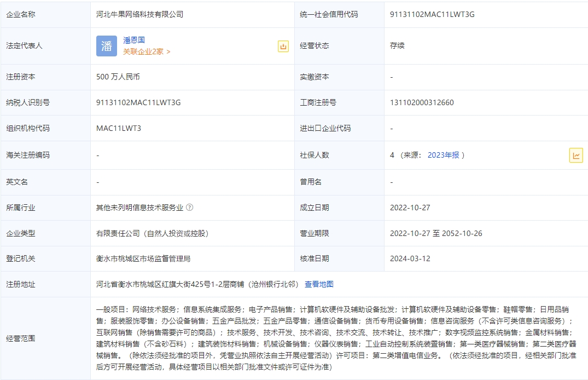588x380 pixels.
Task: Select the 统一社会信用代码 value 91131102MAC11LWT3G
Action: tap(432, 14)
